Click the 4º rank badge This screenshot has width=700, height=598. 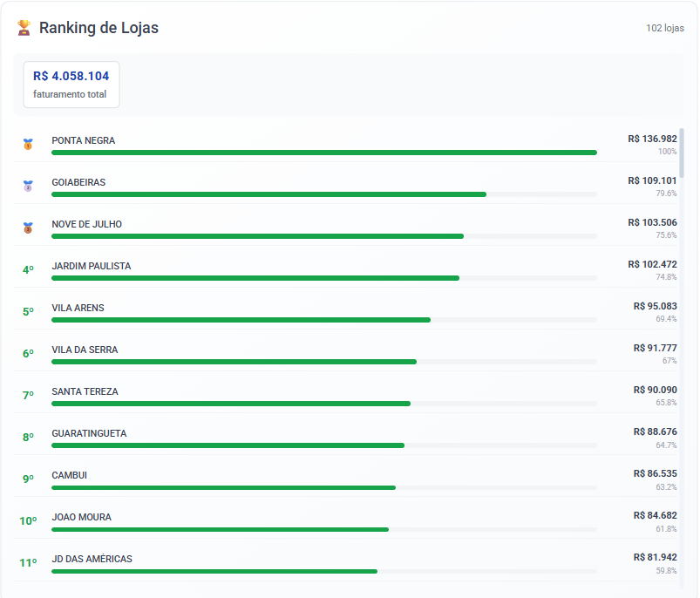pyautogui.click(x=28, y=270)
